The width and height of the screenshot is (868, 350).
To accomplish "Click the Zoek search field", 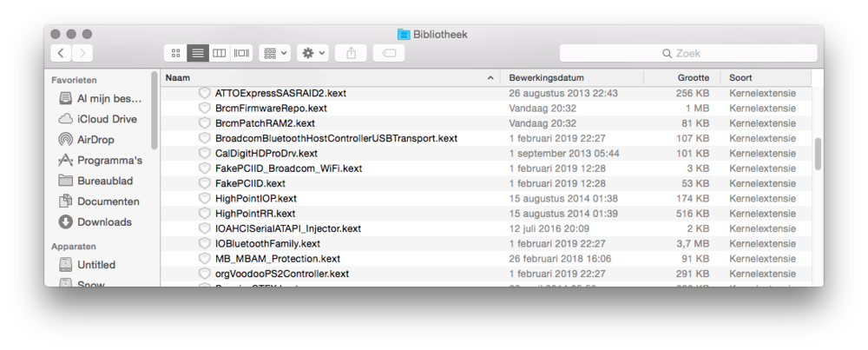I will tap(686, 53).
